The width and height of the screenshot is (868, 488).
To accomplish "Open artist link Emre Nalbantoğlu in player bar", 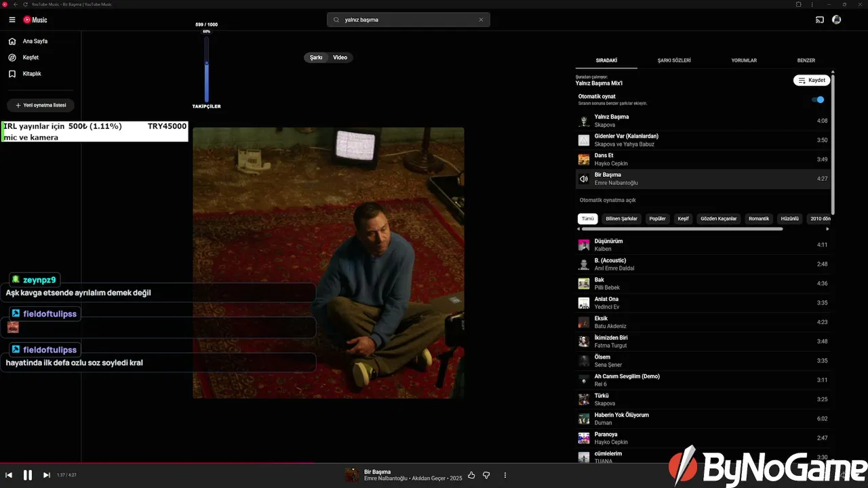I will coord(386,479).
